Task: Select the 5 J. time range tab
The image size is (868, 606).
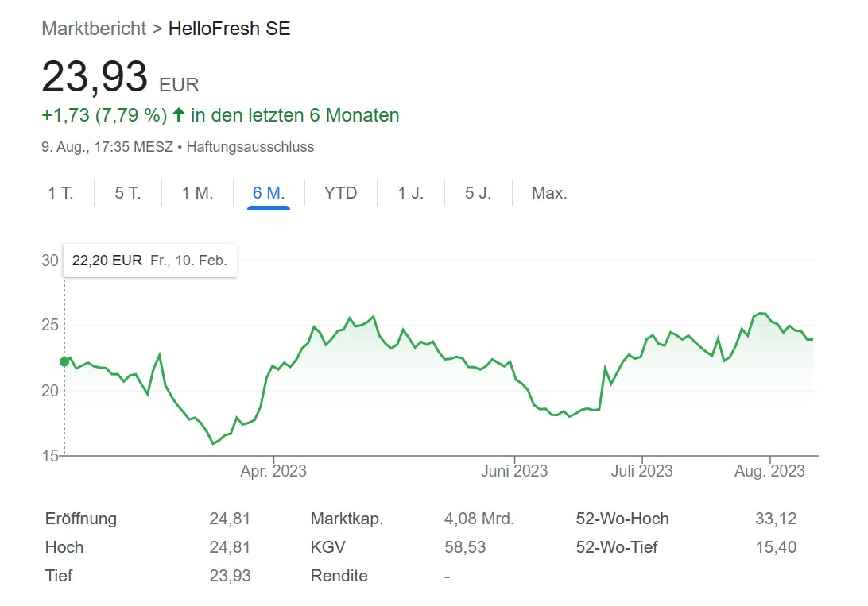Action: 479,193
